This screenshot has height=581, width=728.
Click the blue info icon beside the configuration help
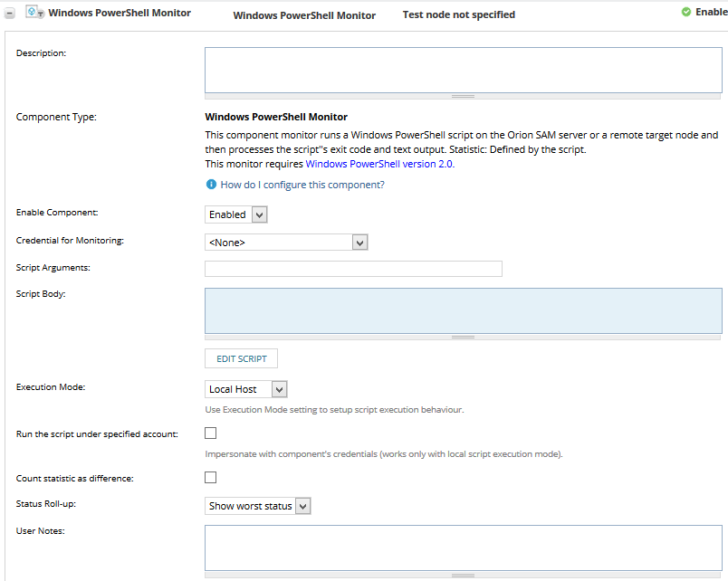209,184
